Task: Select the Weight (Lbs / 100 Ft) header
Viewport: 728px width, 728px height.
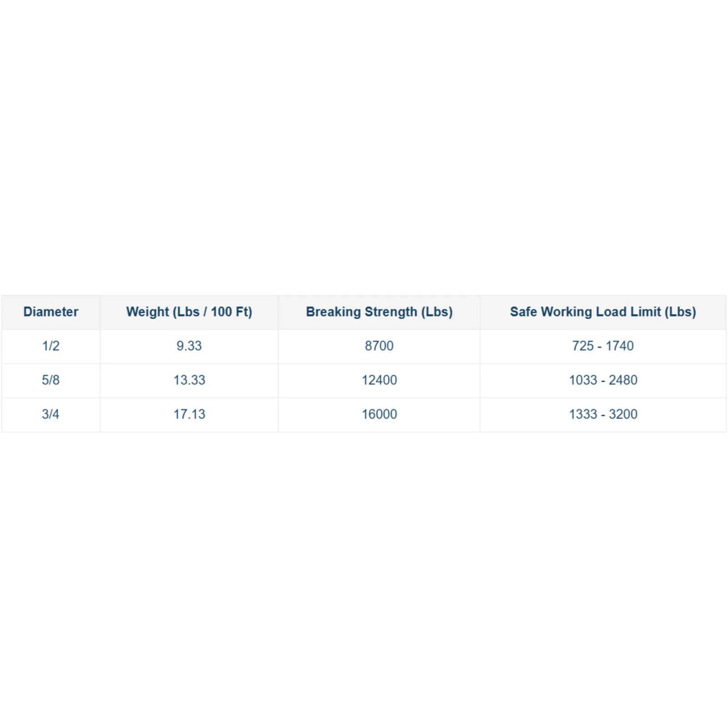Action: coord(189,312)
